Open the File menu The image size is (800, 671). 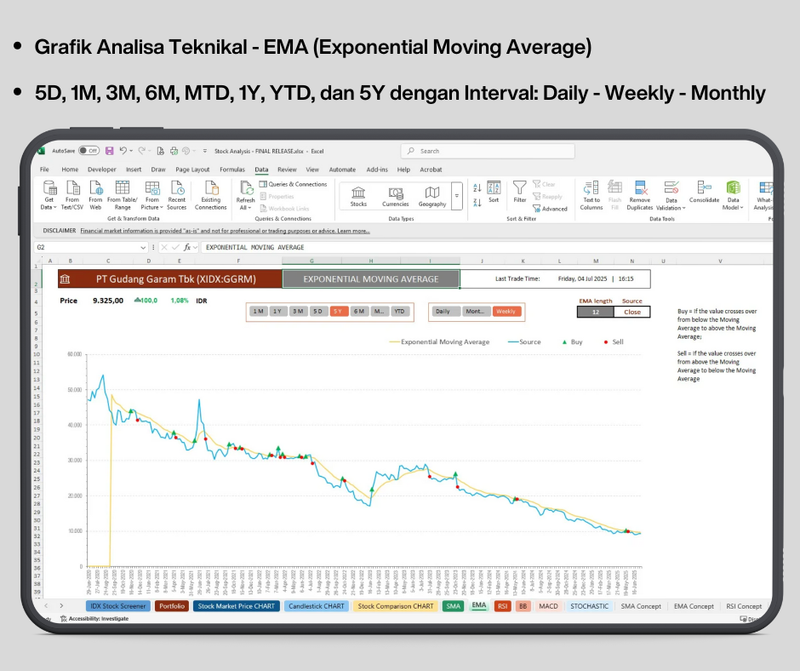(x=45, y=169)
